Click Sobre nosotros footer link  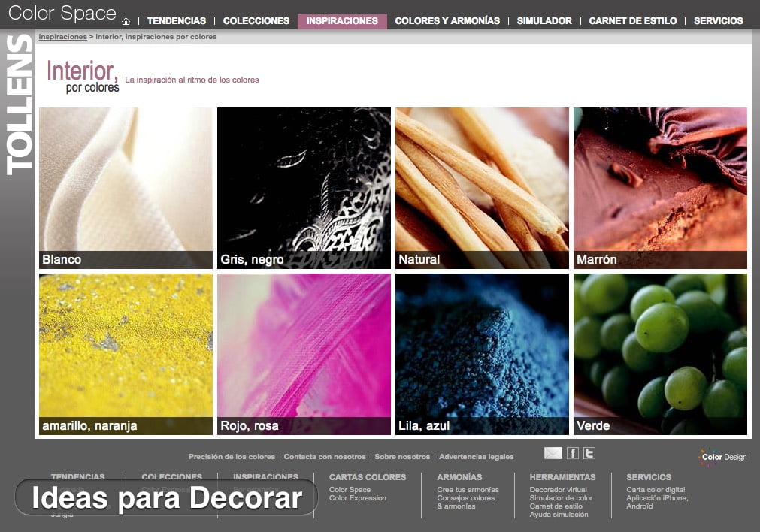pyautogui.click(x=402, y=456)
